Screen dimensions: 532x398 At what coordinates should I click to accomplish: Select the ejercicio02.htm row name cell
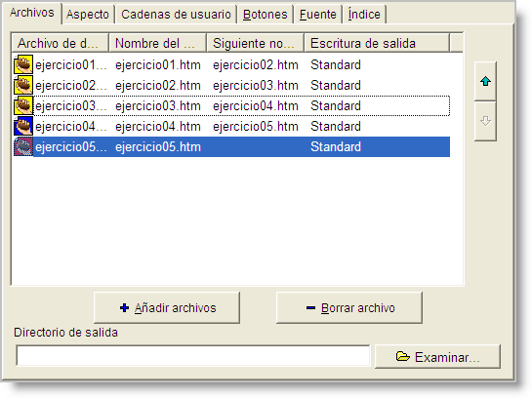[158, 86]
